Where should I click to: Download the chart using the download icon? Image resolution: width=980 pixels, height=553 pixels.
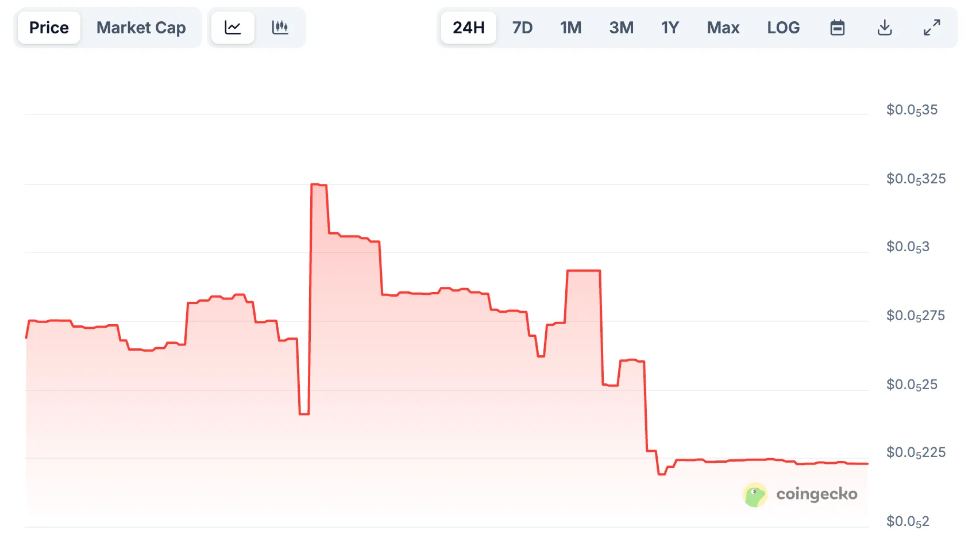(885, 27)
